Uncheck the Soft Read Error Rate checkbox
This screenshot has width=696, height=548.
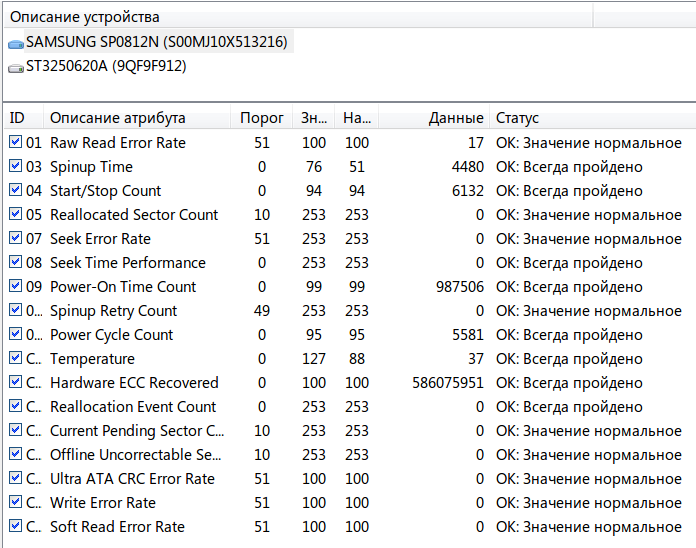[x=15, y=527]
